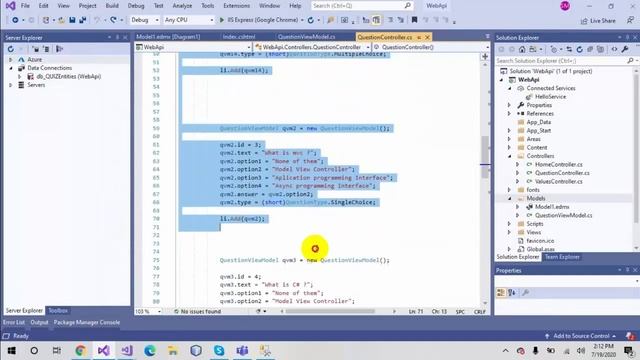This screenshot has width=640, height=360.
Task: Click the magnifier in Solution Explorer search
Action: [630, 60]
